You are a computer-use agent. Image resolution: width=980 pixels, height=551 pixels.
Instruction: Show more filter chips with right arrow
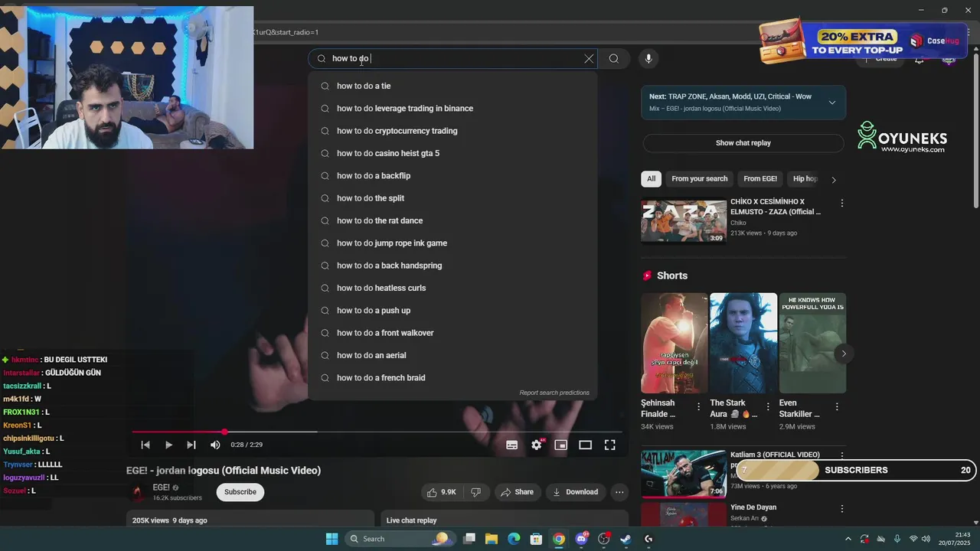(x=834, y=180)
